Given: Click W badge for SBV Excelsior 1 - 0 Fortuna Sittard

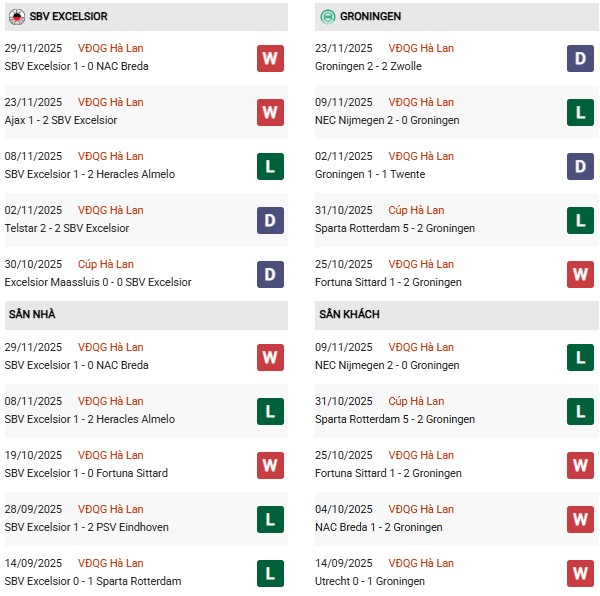Looking at the screenshot, I should click(270, 465).
